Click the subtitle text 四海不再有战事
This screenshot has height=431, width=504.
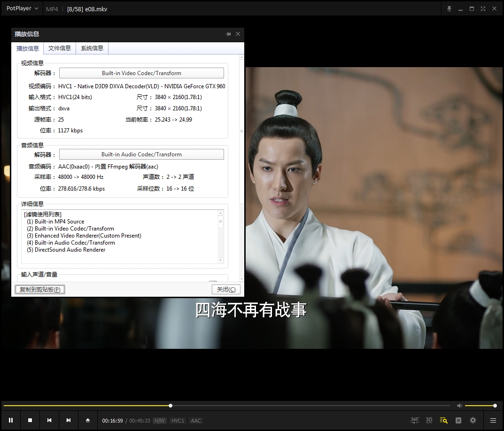(251, 310)
